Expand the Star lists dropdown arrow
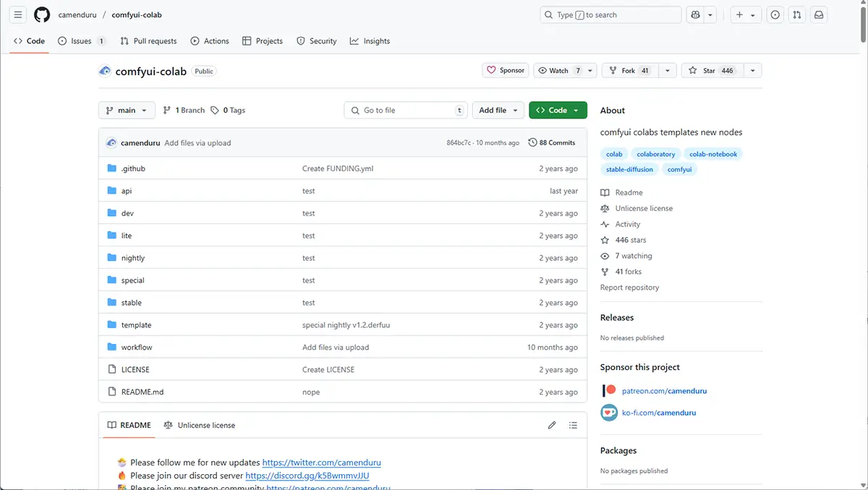This screenshot has width=868, height=490. point(752,71)
